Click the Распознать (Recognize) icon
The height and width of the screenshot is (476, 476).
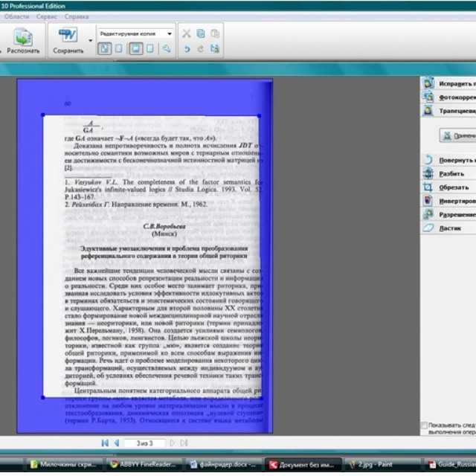click(x=23, y=36)
